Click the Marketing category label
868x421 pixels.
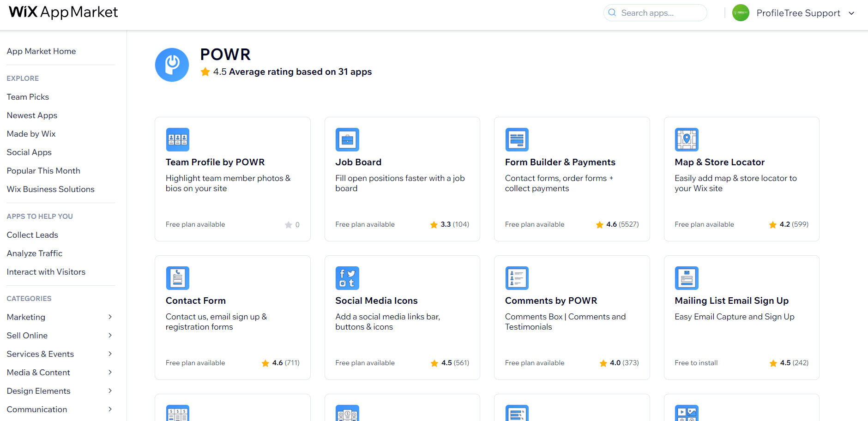pyautogui.click(x=26, y=317)
